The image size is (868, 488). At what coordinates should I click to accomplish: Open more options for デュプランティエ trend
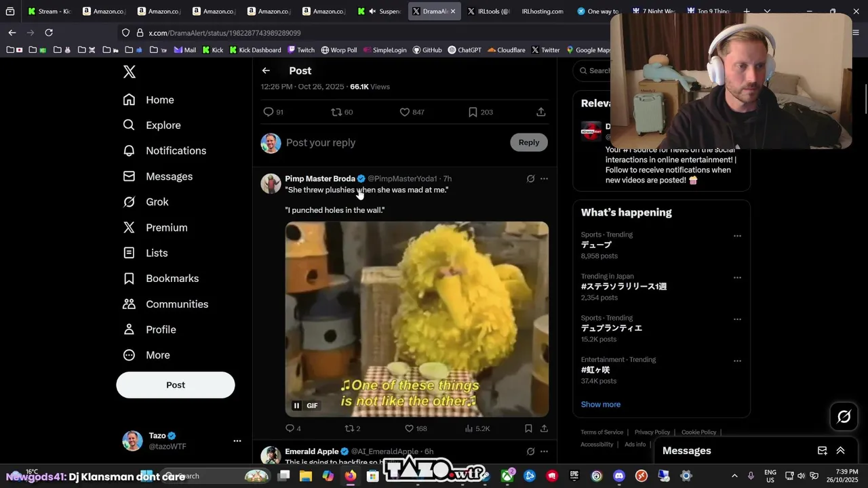coord(737,319)
